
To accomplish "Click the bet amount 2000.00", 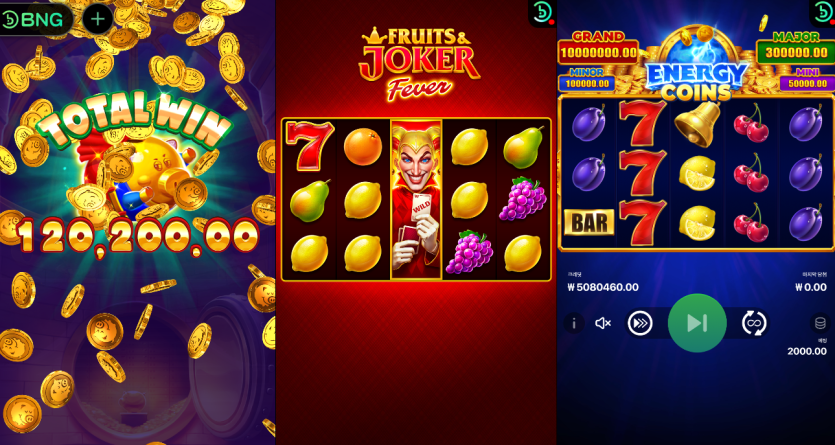I will pos(807,351).
